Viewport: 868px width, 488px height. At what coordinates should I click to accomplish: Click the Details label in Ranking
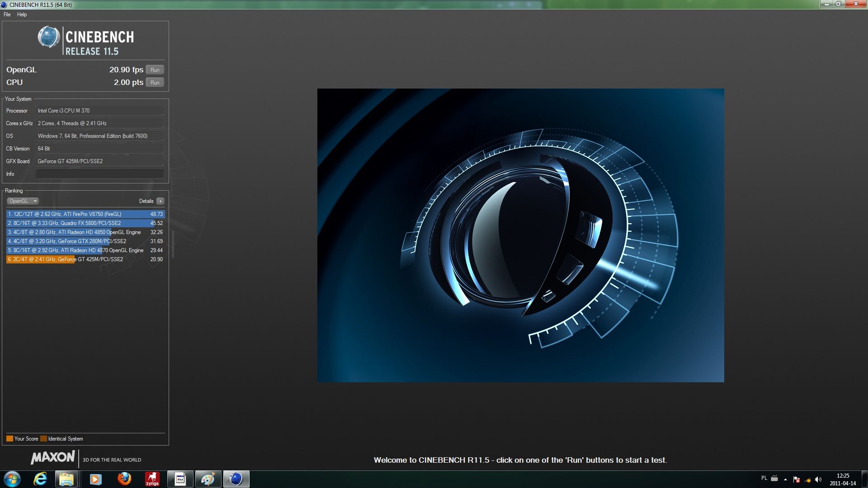point(146,201)
